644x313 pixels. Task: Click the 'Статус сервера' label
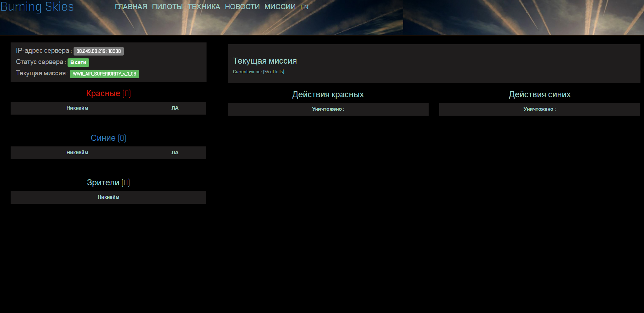40,62
